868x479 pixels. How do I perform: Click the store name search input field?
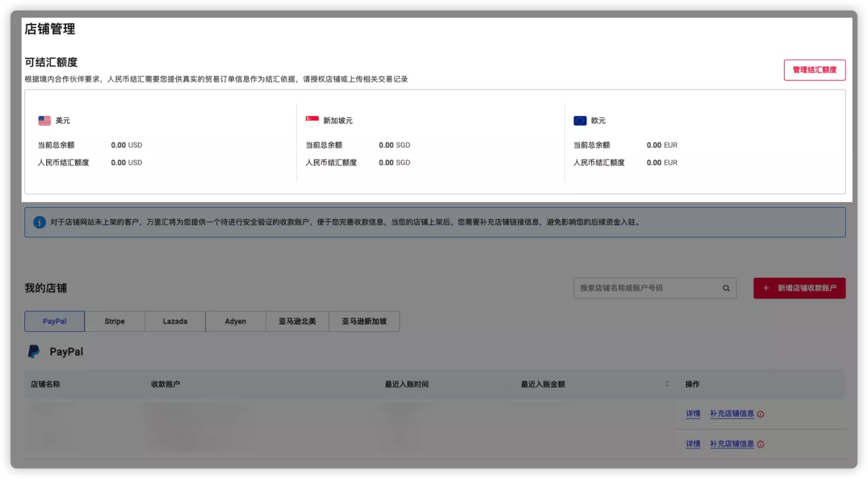(644, 288)
